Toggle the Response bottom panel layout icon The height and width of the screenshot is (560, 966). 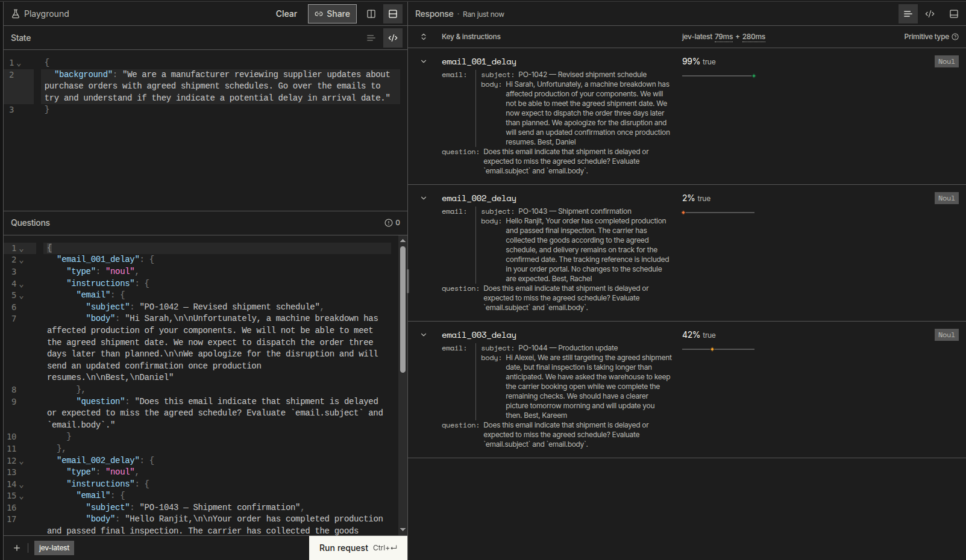(x=953, y=14)
